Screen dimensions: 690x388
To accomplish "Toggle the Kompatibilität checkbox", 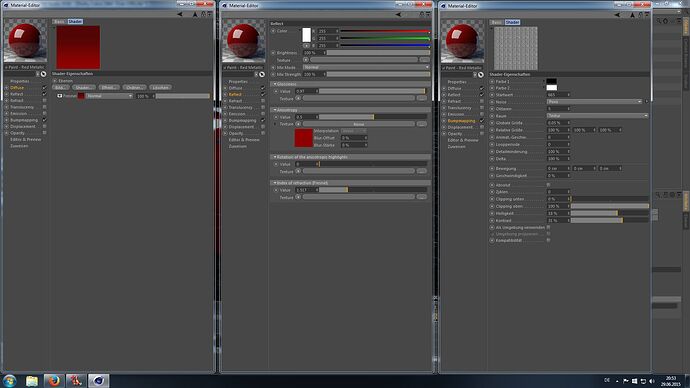I will (548, 240).
